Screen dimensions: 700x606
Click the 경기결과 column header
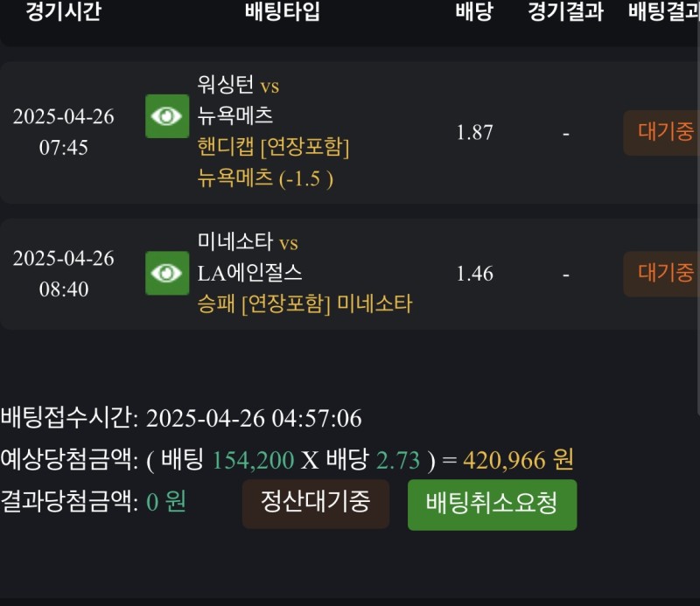[565, 12]
